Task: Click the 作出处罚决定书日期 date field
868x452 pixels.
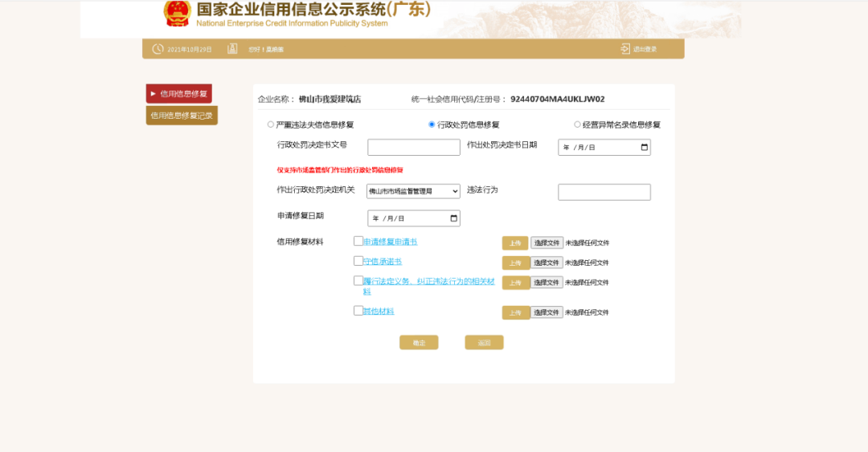Action: click(x=604, y=147)
